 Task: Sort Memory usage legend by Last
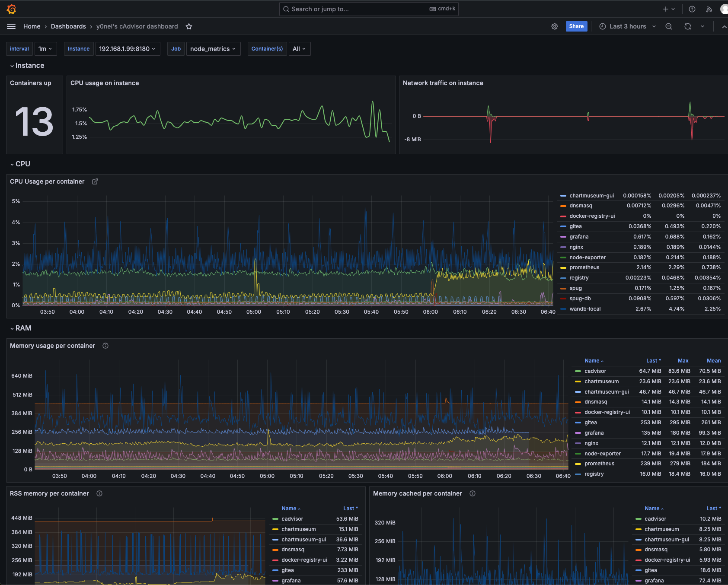[x=654, y=361]
